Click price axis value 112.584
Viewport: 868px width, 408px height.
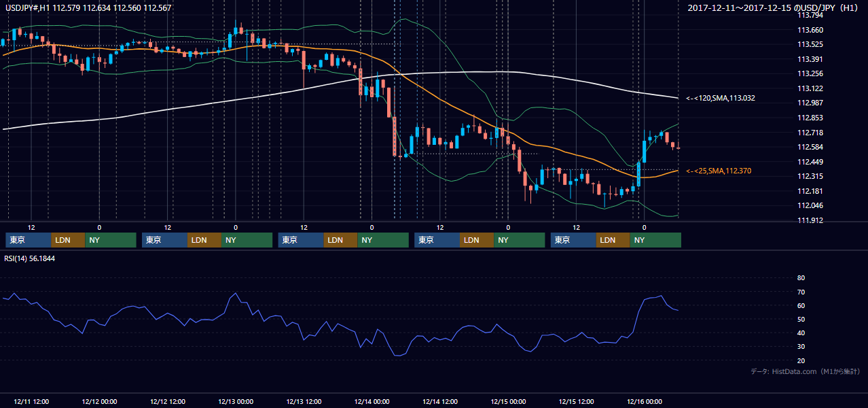810,147
